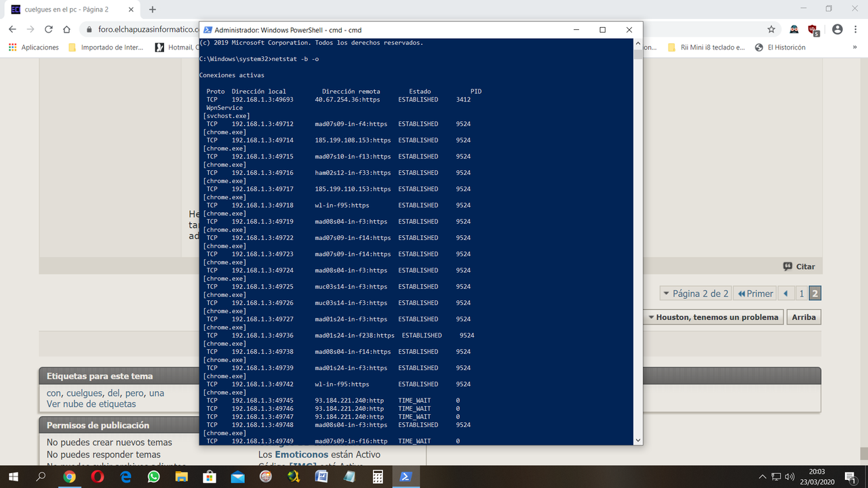
Task: Click the site padlock in the address bar
Action: click(89, 30)
